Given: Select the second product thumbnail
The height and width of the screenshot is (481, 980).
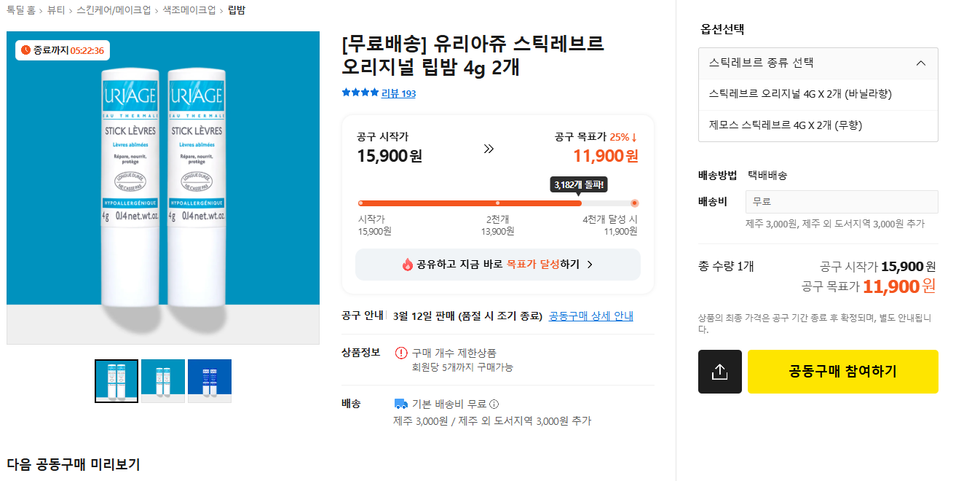Looking at the screenshot, I should (x=163, y=380).
